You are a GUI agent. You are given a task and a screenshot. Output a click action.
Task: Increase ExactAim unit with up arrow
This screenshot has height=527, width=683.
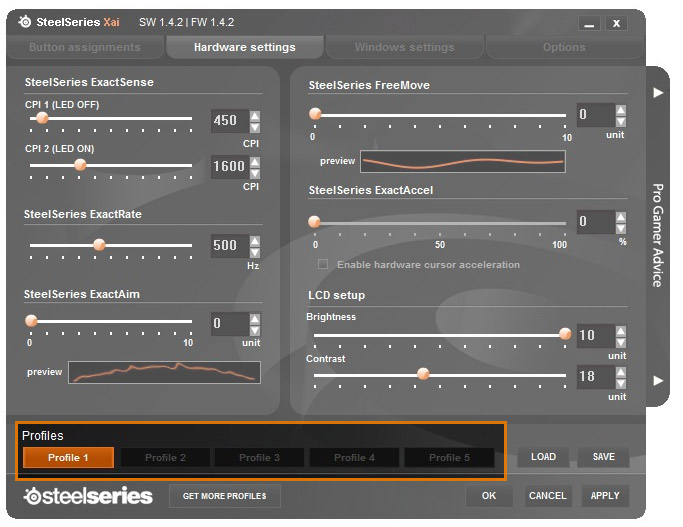[255, 319]
